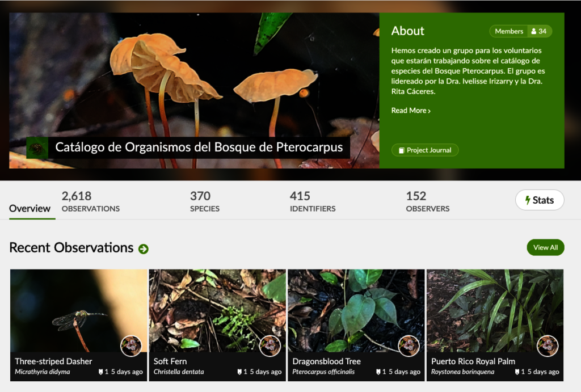Switch to the Overview tab
The height and width of the screenshot is (392, 581).
click(x=30, y=208)
